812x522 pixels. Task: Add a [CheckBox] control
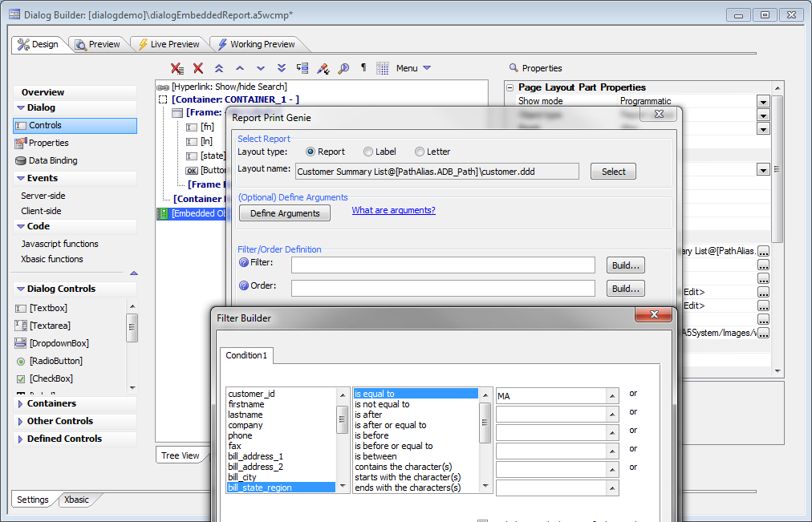coord(44,378)
